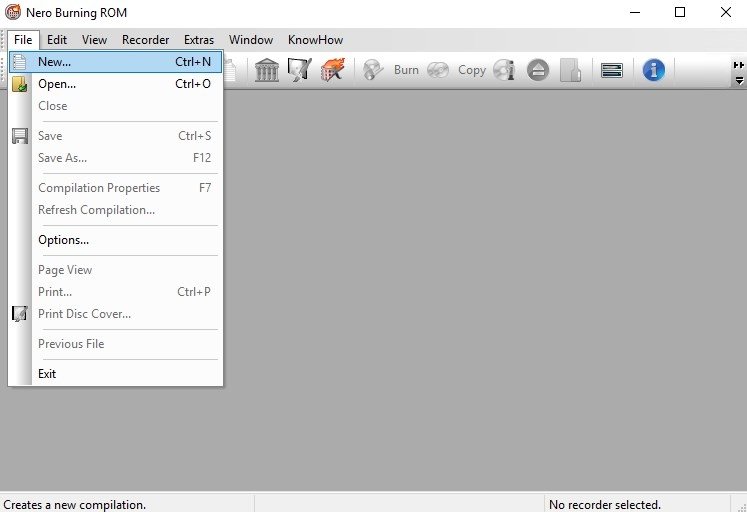This screenshot has width=747, height=512.
Task: Open the disc info icon
Action: tap(504, 70)
